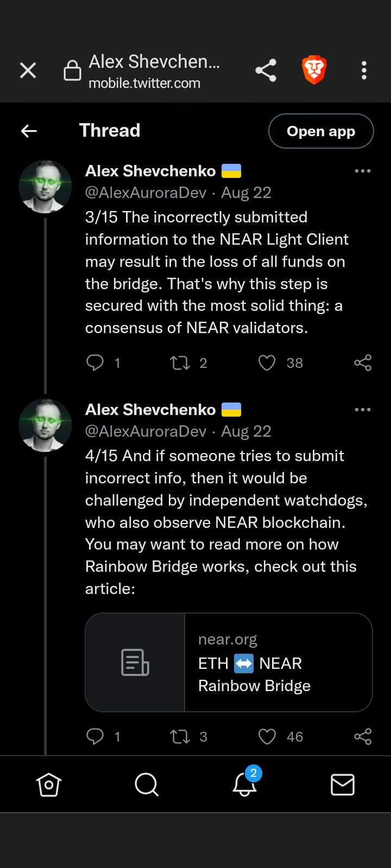
Task: Close the browser tab with X icon
Action: pos(28,71)
